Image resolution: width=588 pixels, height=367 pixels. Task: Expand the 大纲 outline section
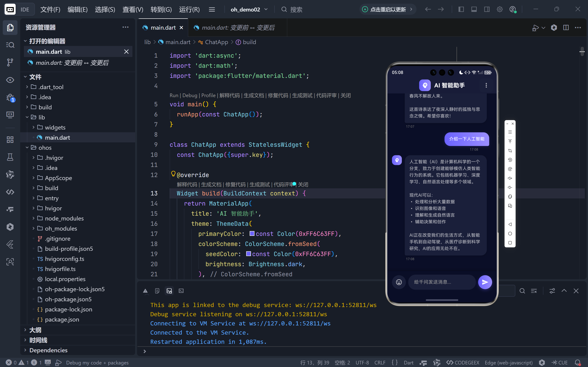click(x=35, y=330)
